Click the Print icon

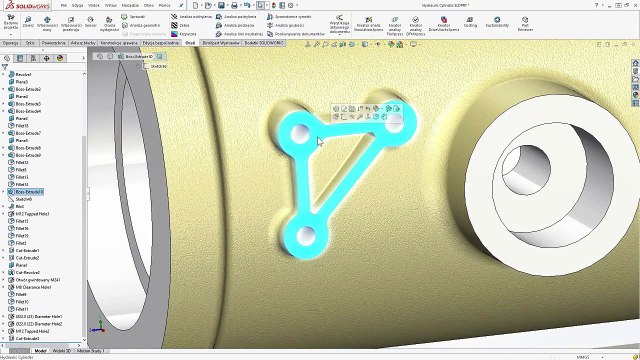[234, 6]
